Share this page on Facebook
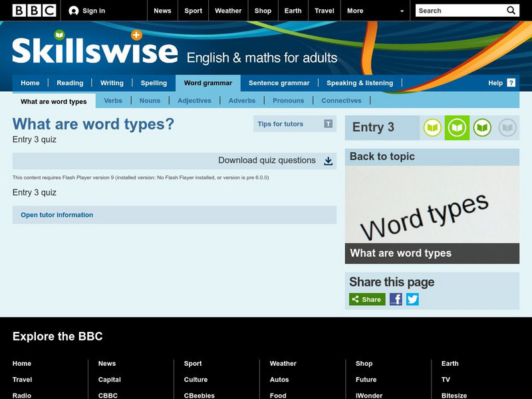 coord(396,299)
